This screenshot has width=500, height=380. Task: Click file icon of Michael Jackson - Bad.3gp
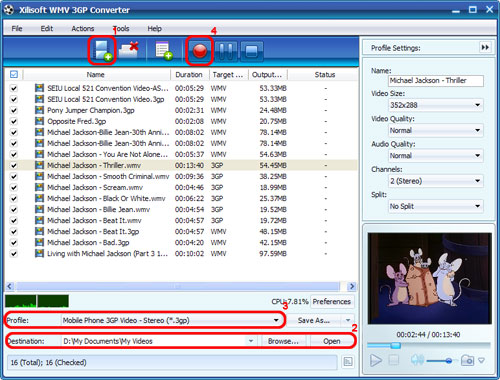[x=39, y=242]
